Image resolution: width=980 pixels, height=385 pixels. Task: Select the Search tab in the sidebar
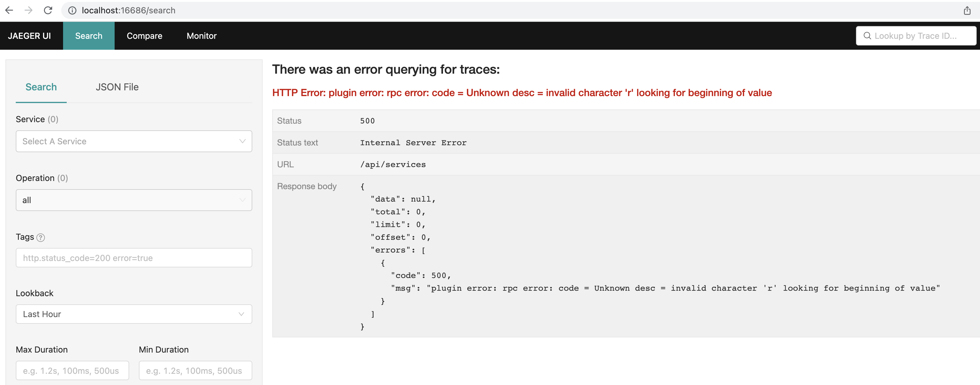click(41, 87)
